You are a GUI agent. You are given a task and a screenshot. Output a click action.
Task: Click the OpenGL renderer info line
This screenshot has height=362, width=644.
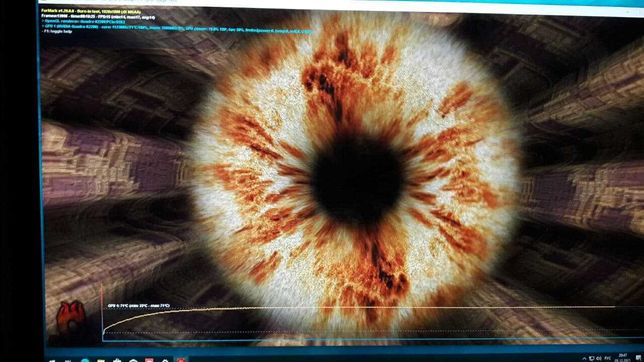pos(84,22)
